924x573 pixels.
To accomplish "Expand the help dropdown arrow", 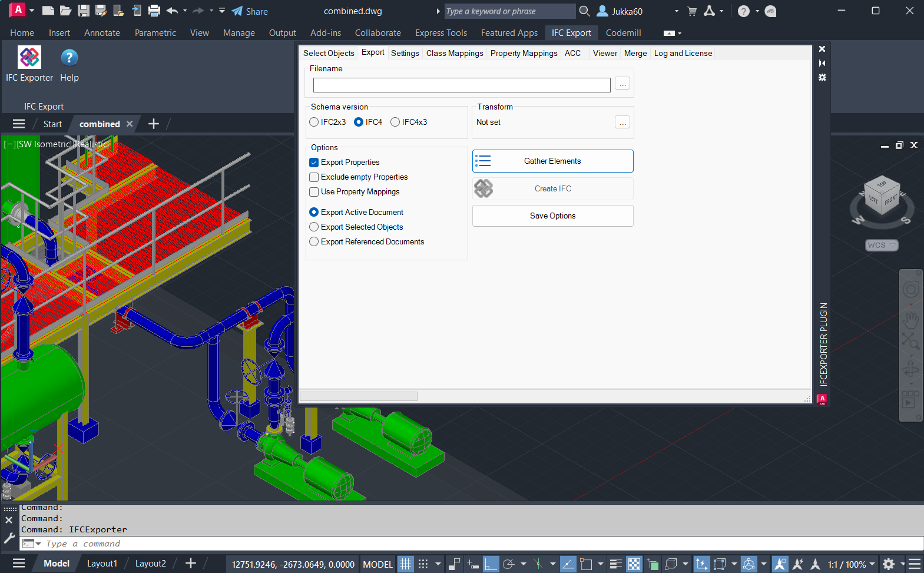I will [757, 11].
